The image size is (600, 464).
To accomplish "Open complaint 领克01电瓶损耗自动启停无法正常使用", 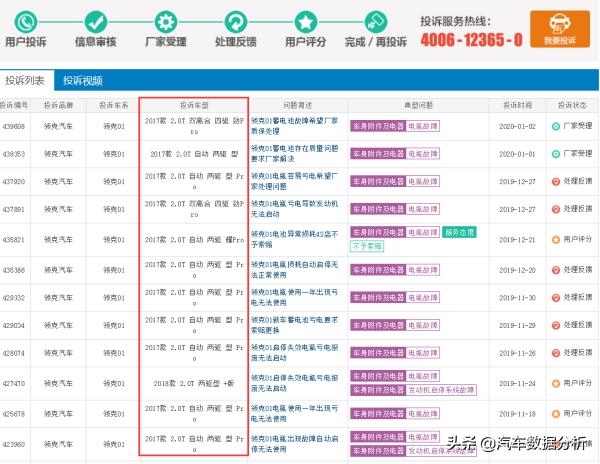I will 294,270.
